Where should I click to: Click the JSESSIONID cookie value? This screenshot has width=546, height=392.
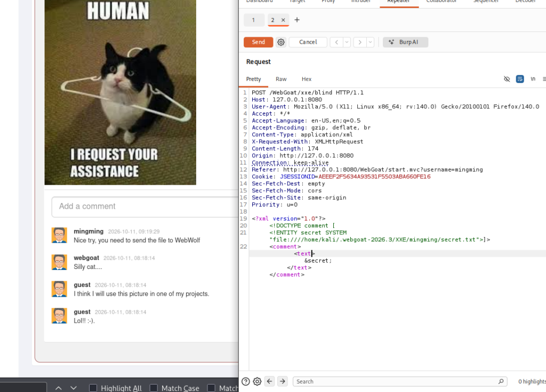point(374,177)
